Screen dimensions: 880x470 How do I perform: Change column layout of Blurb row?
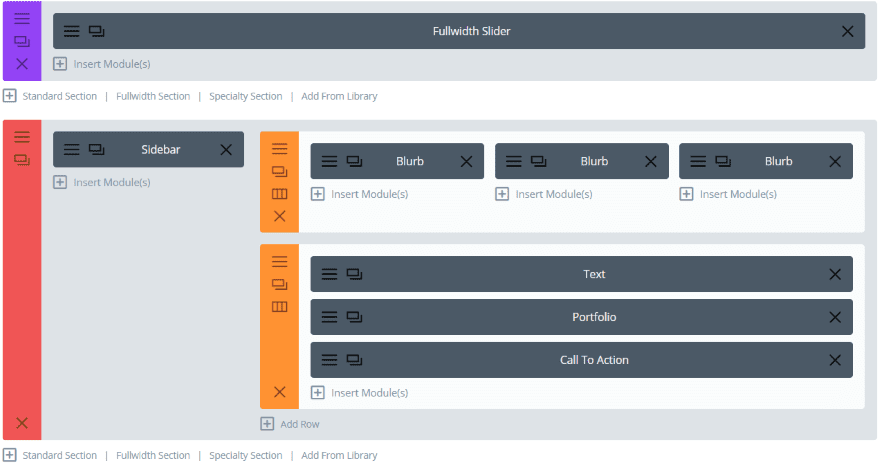coord(280,194)
